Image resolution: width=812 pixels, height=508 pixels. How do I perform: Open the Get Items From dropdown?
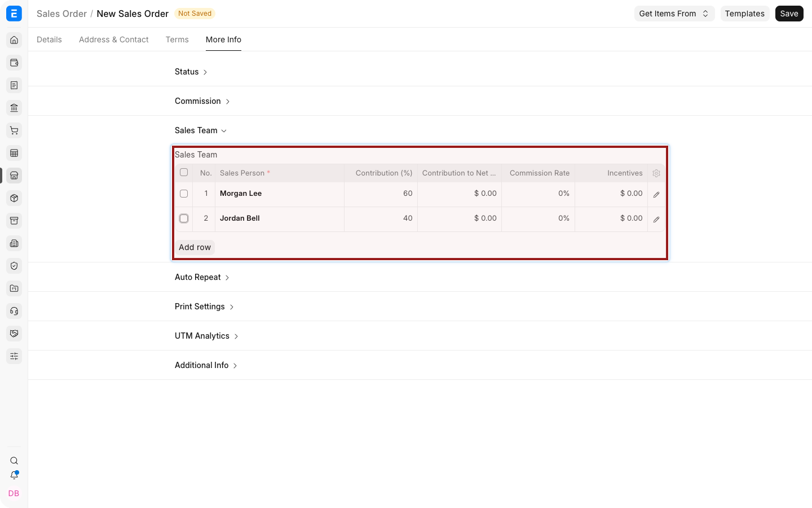coord(674,14)
